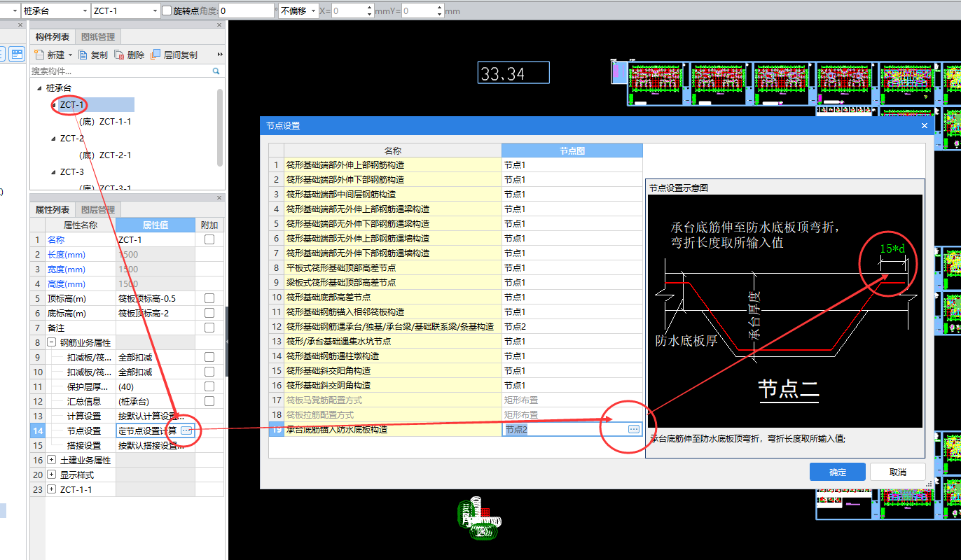Switch to the 属性列表 tab
This screenshot has height=560, width=961.
pos(53,209)
